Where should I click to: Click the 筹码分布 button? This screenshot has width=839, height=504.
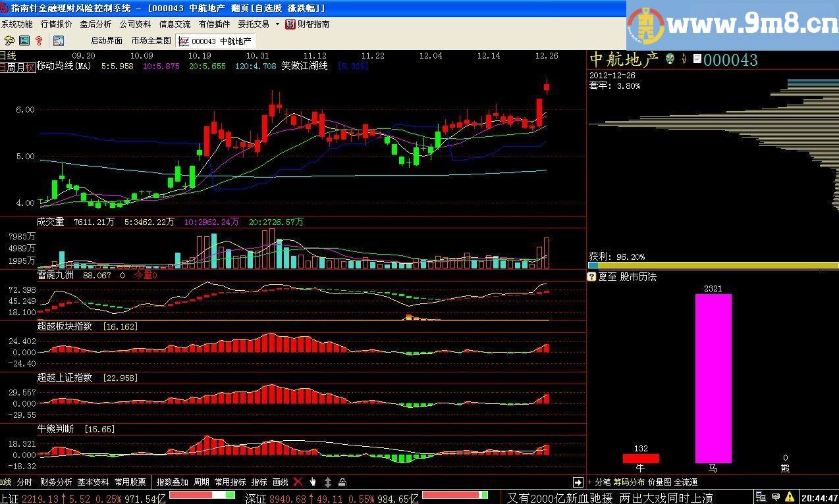click(630, 482)
